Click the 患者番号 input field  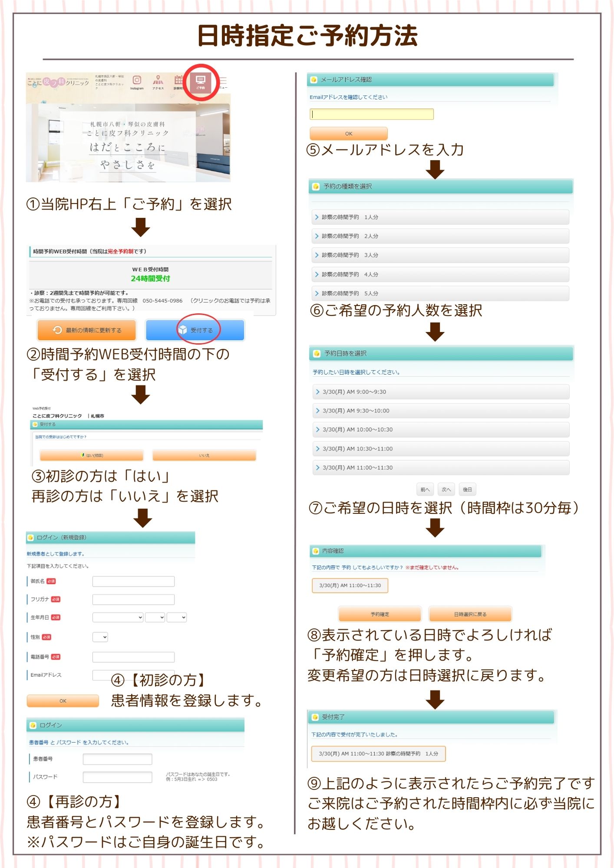pyautogui.click(x=117, y=759)
